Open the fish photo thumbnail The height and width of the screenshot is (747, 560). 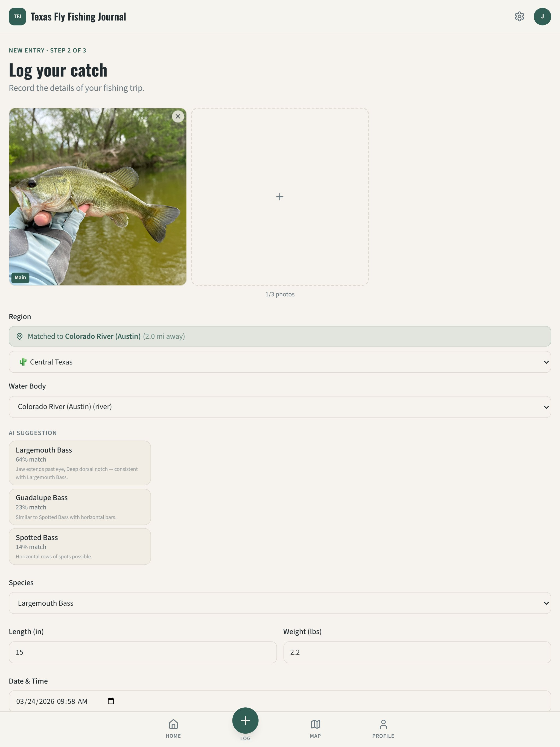point(98,197)
